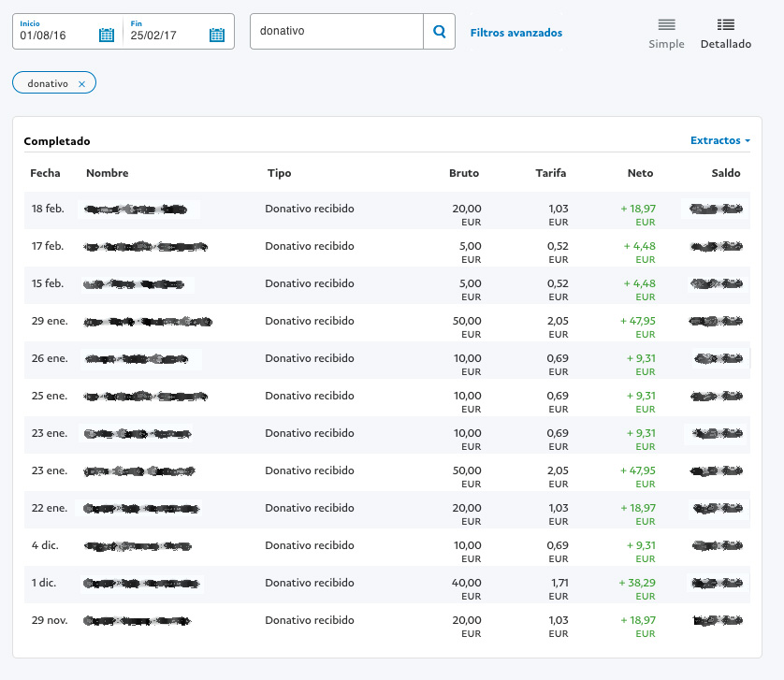Switch to Simple list view
The height and width of the screenshot is (680, 784).
666,33
